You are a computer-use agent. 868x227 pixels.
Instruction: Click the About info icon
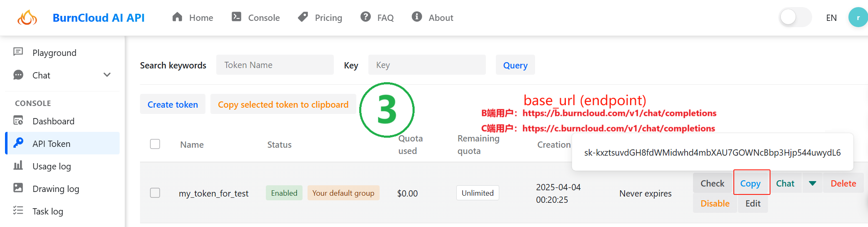(x=417, y=17)
